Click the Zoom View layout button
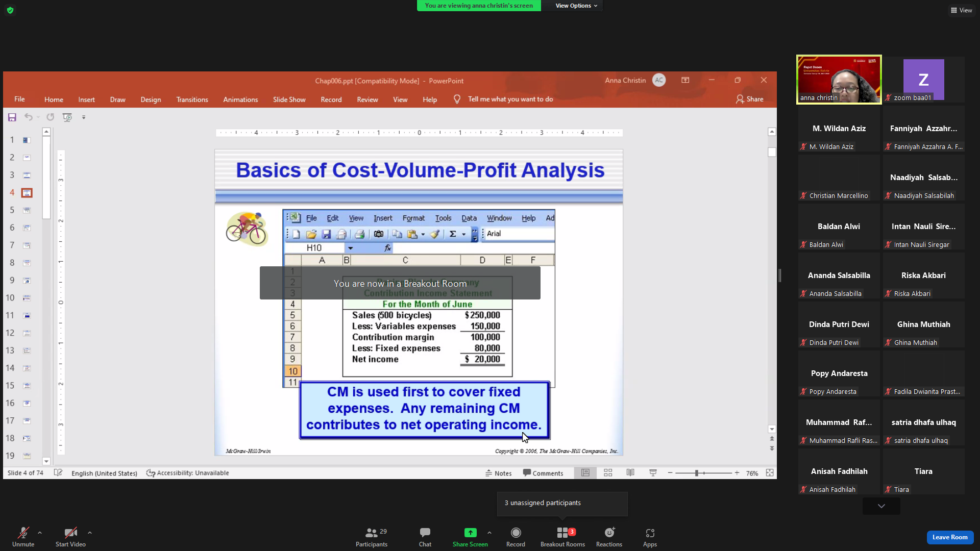Image resolution: width=980 pixels, height=551 pixels. (961, 10)
